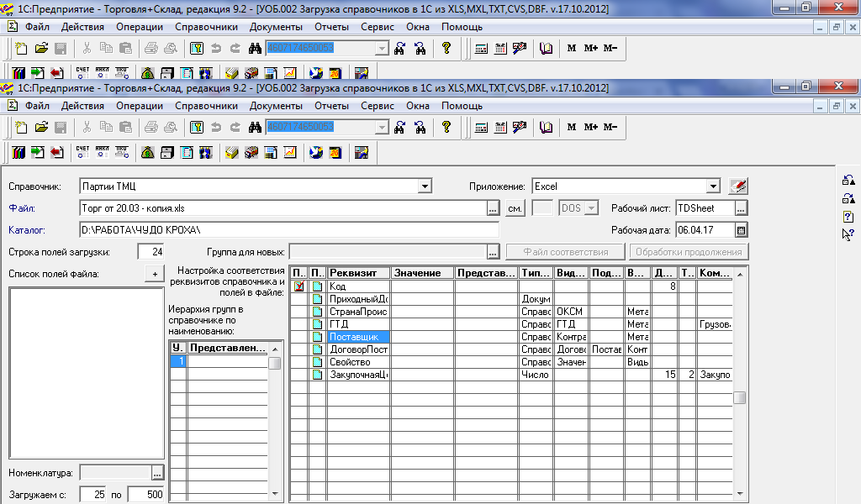Click the ellipsis button next to Рабочий лист
Screen dimensions: 861x504
click(741, 208)
